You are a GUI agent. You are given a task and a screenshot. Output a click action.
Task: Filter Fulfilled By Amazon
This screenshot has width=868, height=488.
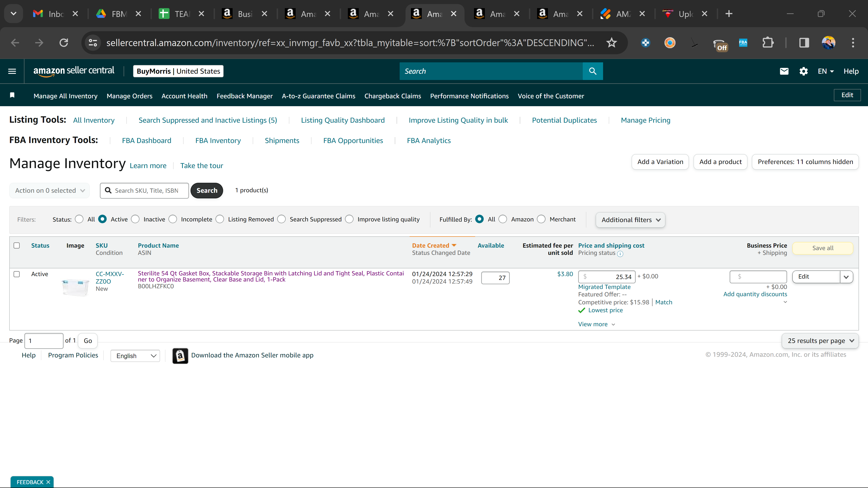(x=503, y=219)
